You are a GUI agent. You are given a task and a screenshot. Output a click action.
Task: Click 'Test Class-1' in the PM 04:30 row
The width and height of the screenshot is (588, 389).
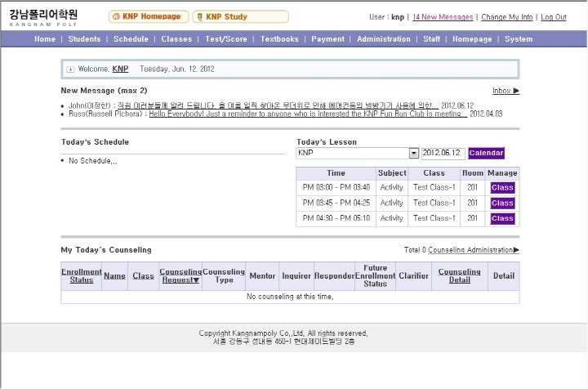click(x=434, y=218)
